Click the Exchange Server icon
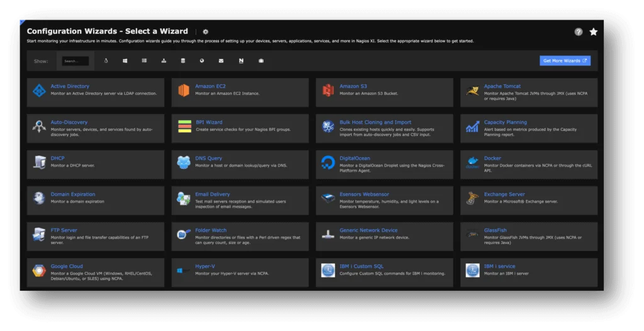Image resolution: width=644 pixels, height=331 pixels. click(472, 198)
